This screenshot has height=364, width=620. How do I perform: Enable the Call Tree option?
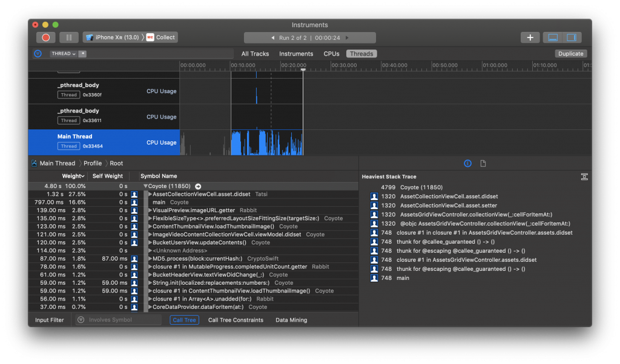(x=184, y=320)
